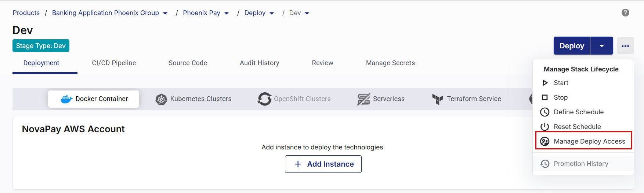Click the Reset Schedule power icon
Screen dimensions: 644x193
[x=545, y=127]
